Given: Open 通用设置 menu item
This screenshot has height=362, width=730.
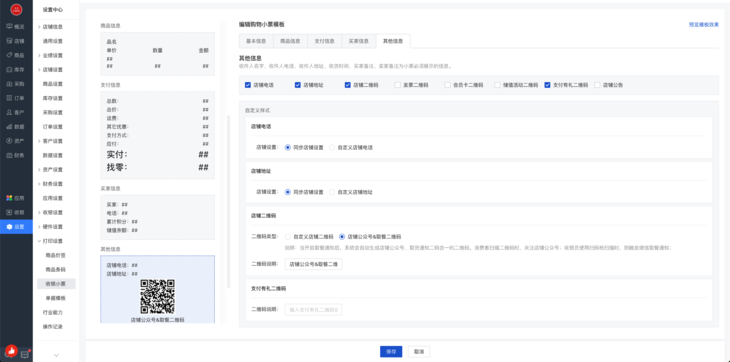Looking at the screenshot, I should point(53,41).
